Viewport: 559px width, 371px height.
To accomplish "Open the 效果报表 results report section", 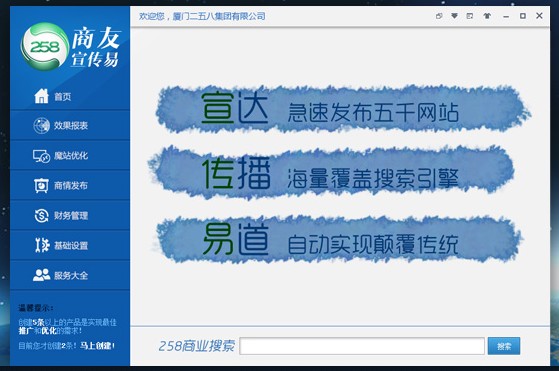I will point(70,125).
